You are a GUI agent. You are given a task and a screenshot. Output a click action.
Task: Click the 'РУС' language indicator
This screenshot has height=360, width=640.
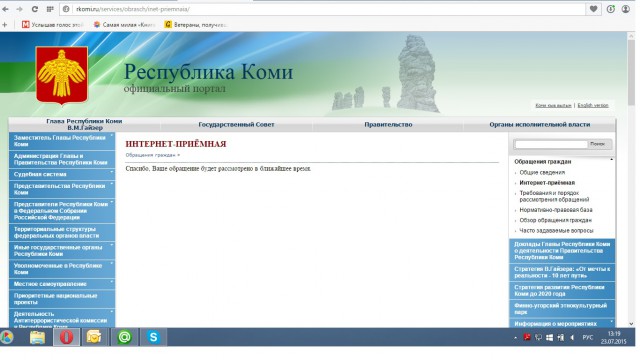pyautogui.click(x=588, y=338)
